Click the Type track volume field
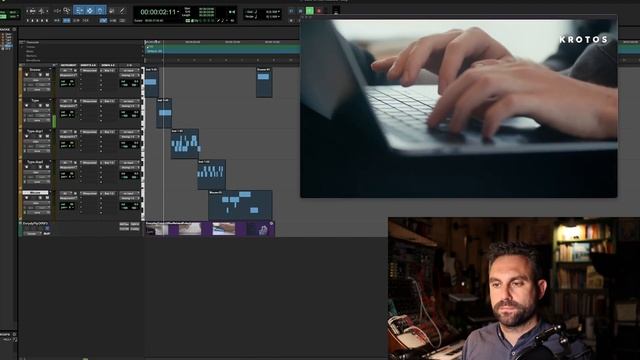This screenshot has width=640, height=360. [x=129, y=113]
